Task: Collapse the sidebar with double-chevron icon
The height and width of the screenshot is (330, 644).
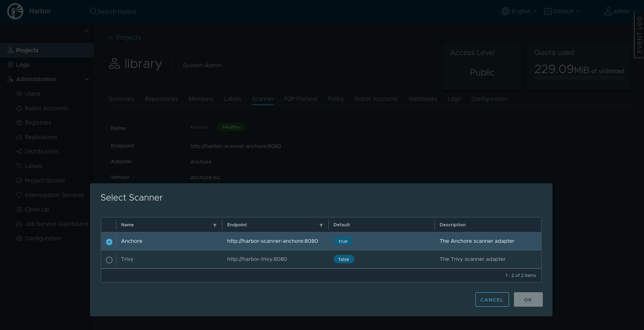Action: click(87, 31)
